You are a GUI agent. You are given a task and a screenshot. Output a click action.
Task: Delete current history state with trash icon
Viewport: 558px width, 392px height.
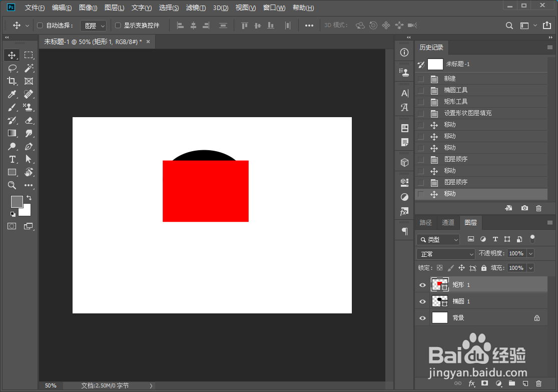pyautogui.click(x=539, y=208)
